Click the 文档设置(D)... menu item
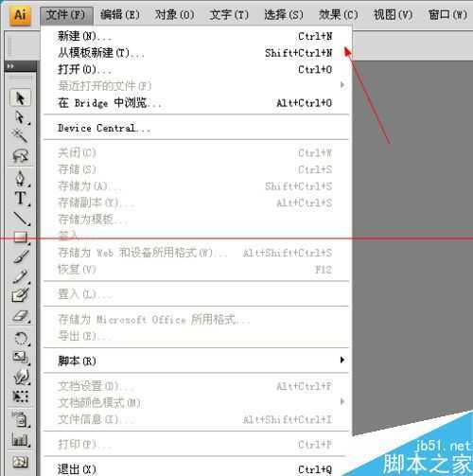473x476 pixels. click(x=196, y=386)
